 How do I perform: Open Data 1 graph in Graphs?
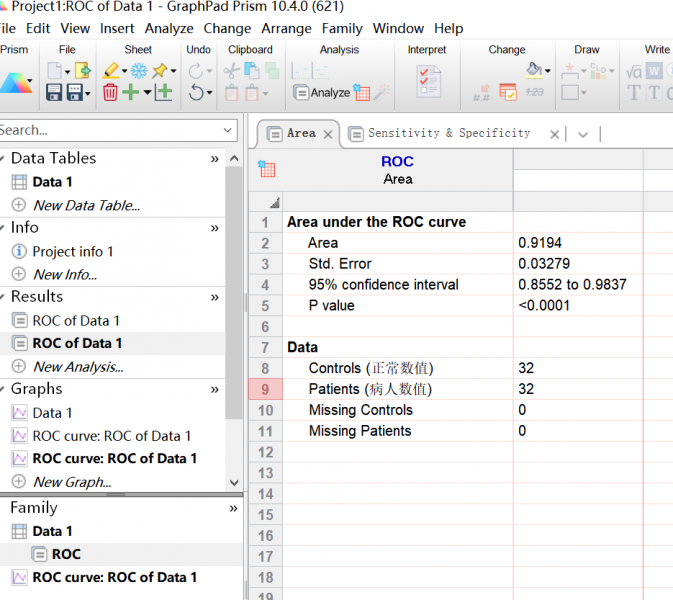[52, 413]
